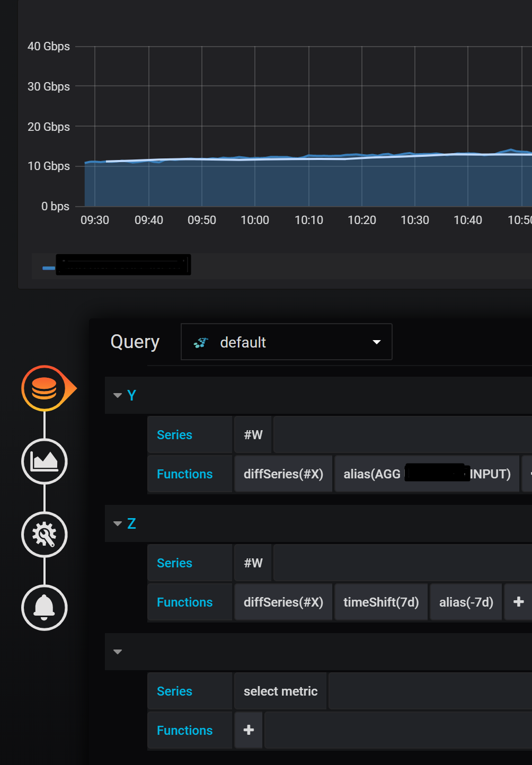The width and height of the screenshot is (532, 765).
Task: Click the Graphite datasource logo in the dropdown
Action: pos(201,342)
